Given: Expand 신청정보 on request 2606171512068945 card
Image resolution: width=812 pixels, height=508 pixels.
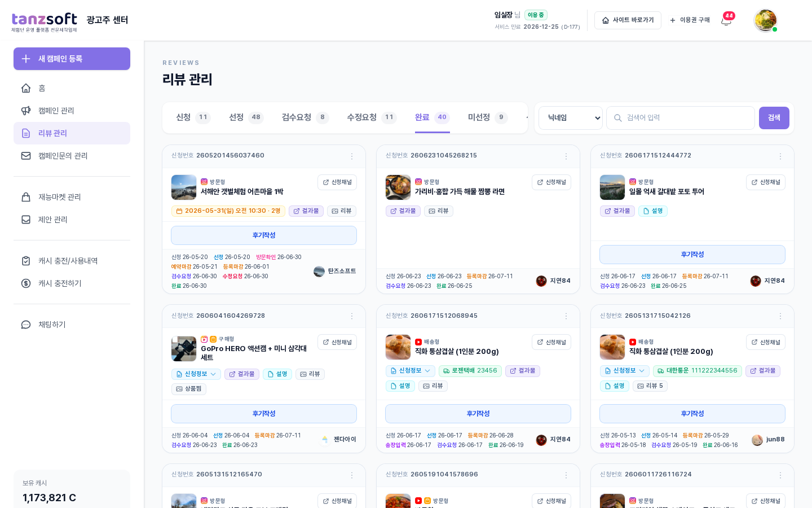Looking at the screenshot, I should point(411,371).
